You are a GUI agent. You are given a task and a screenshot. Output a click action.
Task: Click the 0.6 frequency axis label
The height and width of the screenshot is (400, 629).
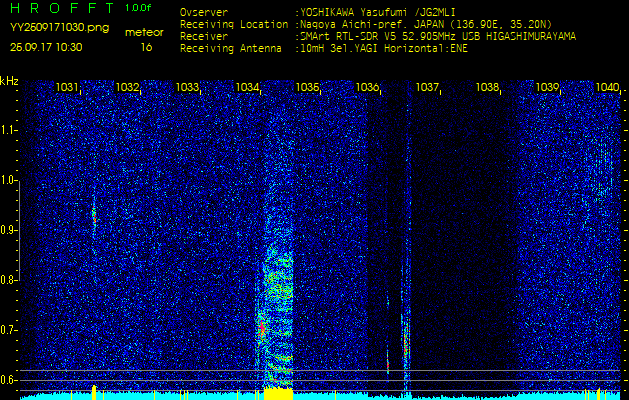(7, 380)
